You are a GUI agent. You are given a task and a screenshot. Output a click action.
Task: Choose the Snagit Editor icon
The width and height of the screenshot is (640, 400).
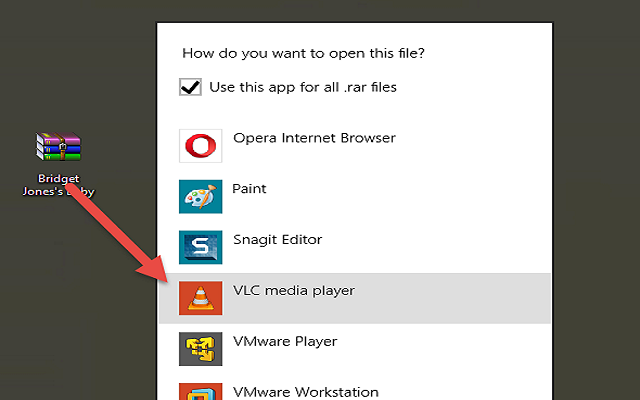coord(200,247)
